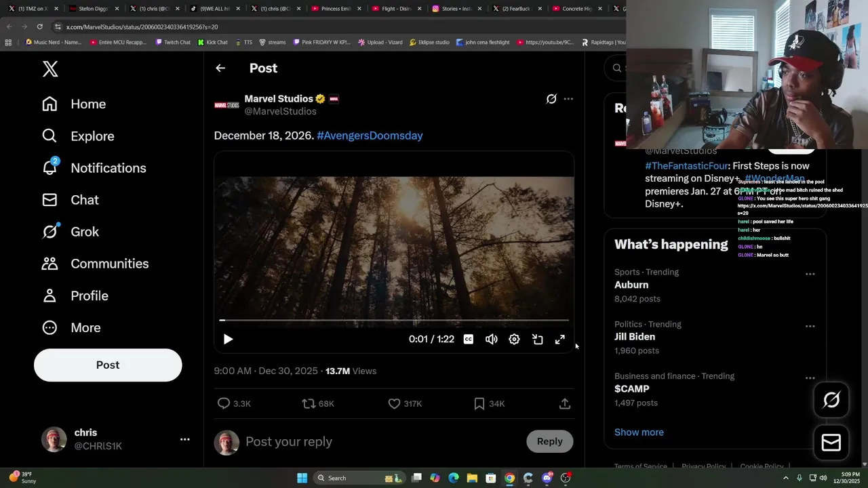
Task: Click the white Post button
Action: [108, 365]
